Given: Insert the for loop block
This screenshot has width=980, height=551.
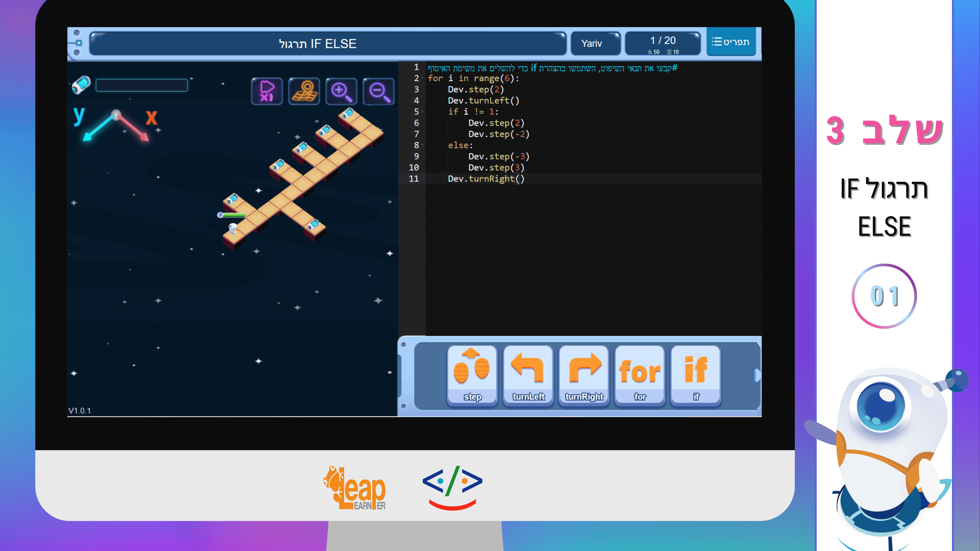Looking at the screenshot, I should (x=640, y=375).
